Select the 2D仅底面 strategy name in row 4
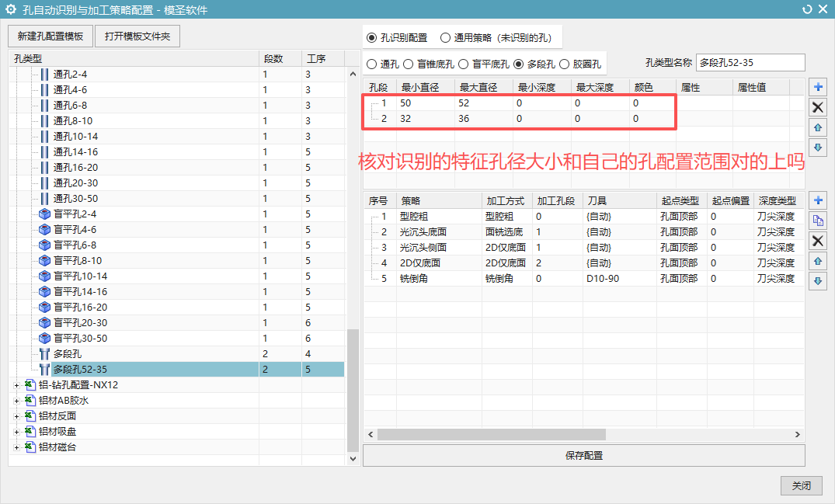Image resolution: width=835 pixels, height=504 pixels. (420, 263)
